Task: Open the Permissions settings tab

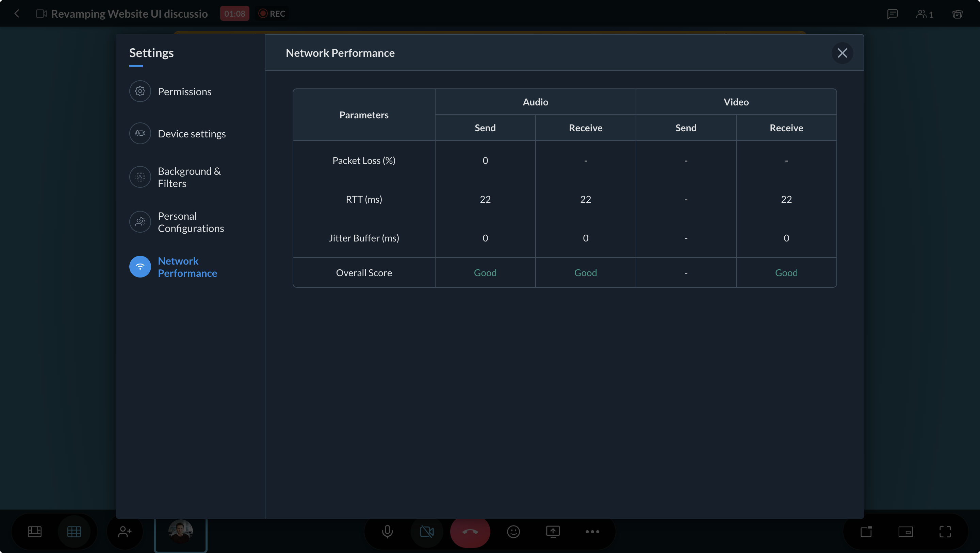Action: pos(184,92)
